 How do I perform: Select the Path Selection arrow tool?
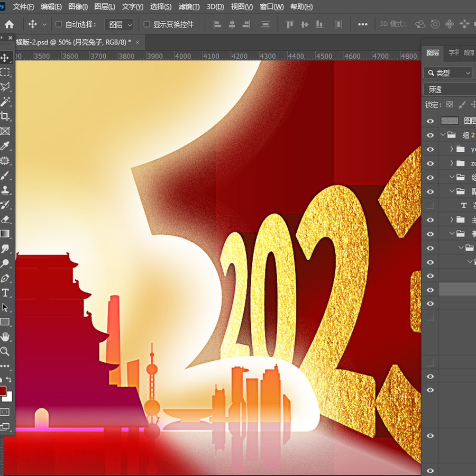pyautogui.click(x=5, y=307)
